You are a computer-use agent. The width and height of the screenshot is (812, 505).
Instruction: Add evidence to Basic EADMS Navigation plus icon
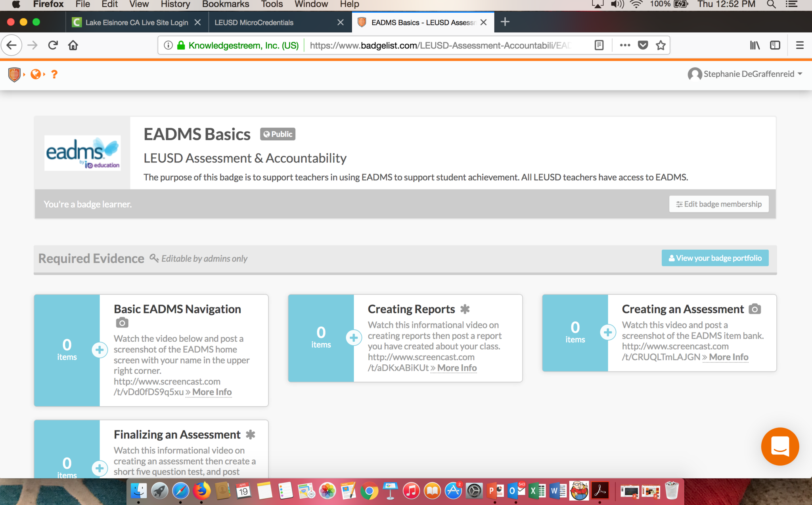coord(100,350)
